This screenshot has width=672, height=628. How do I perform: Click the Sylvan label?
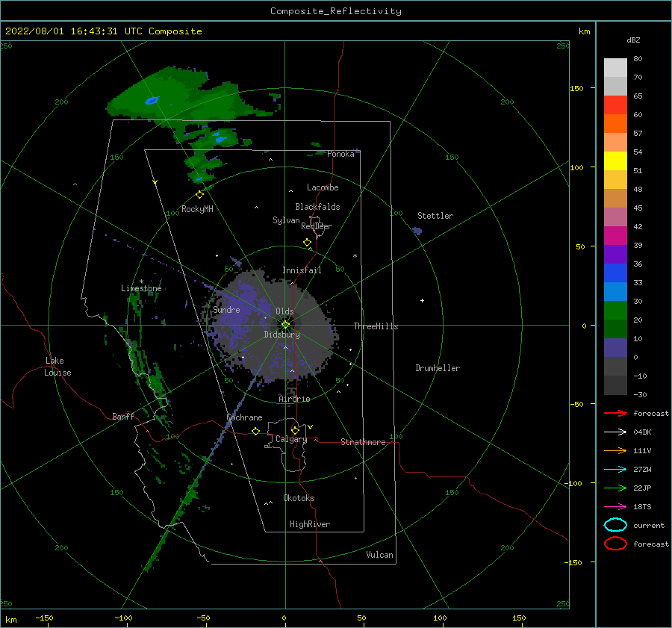tap(286, 220)
